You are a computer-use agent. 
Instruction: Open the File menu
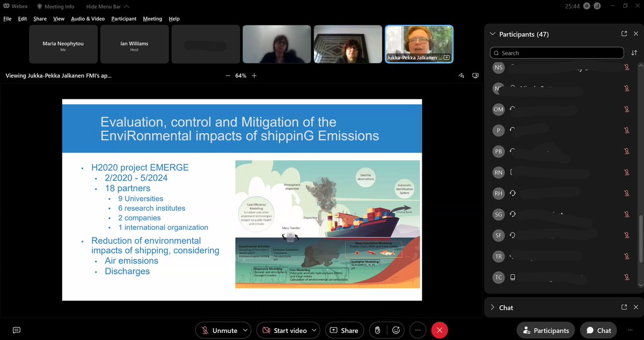[x=8, y=19]
